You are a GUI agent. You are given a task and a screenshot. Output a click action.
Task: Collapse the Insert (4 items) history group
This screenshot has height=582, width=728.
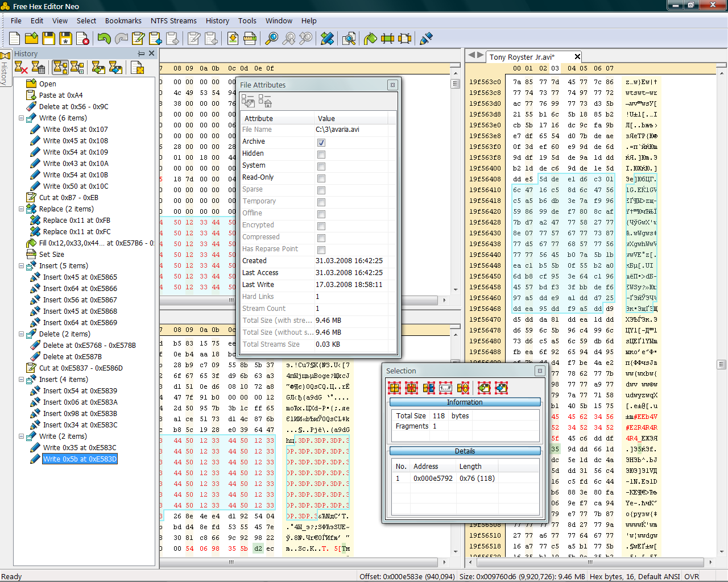point(21,380)
